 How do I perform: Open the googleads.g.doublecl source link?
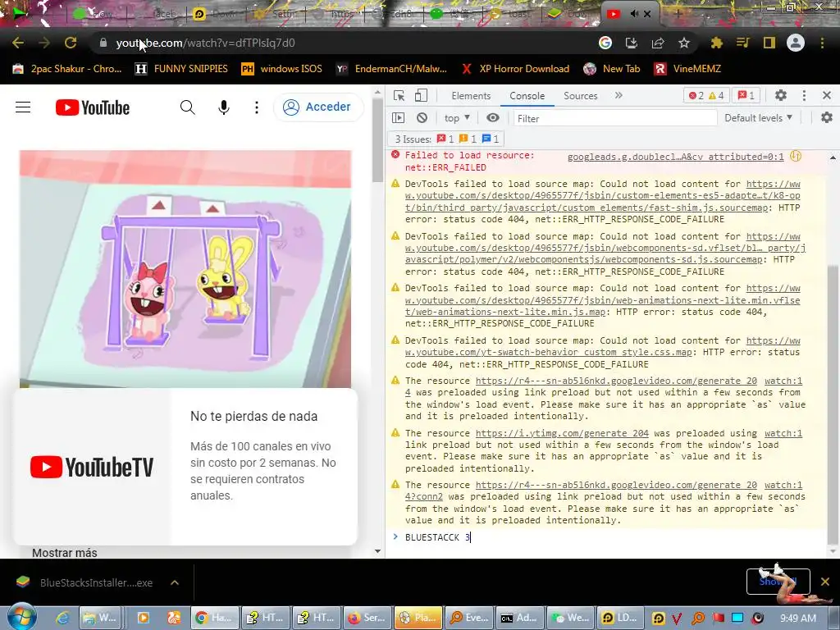(676, 157)
